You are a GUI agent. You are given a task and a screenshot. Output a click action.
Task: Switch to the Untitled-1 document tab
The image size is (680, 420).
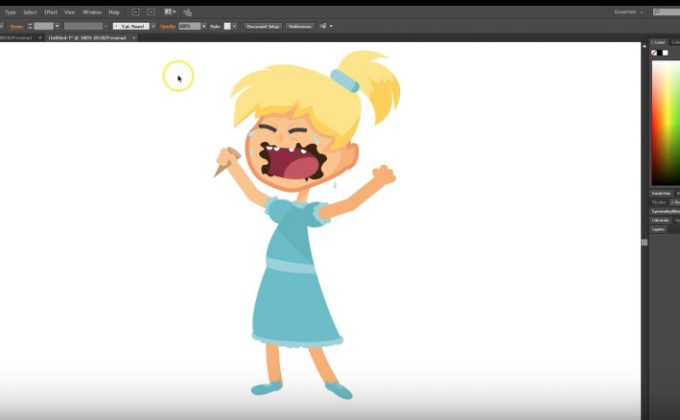(x=87, y=38)
